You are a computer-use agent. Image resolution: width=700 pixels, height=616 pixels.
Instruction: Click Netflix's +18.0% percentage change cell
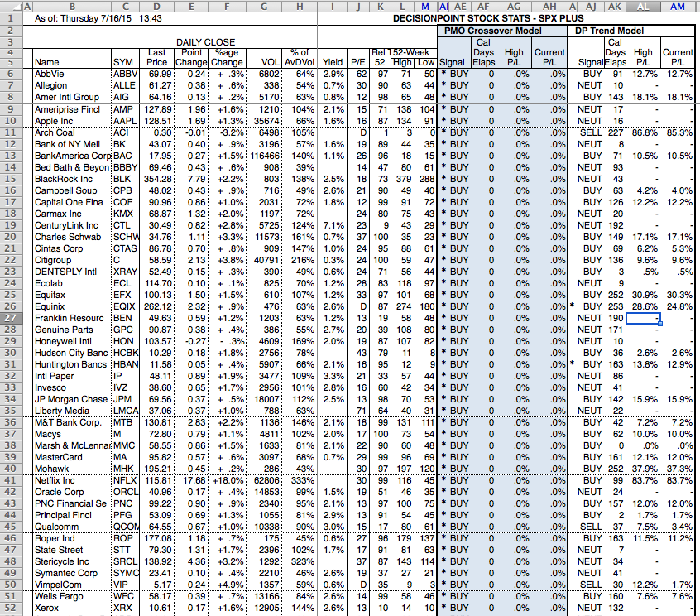[227, 479]
